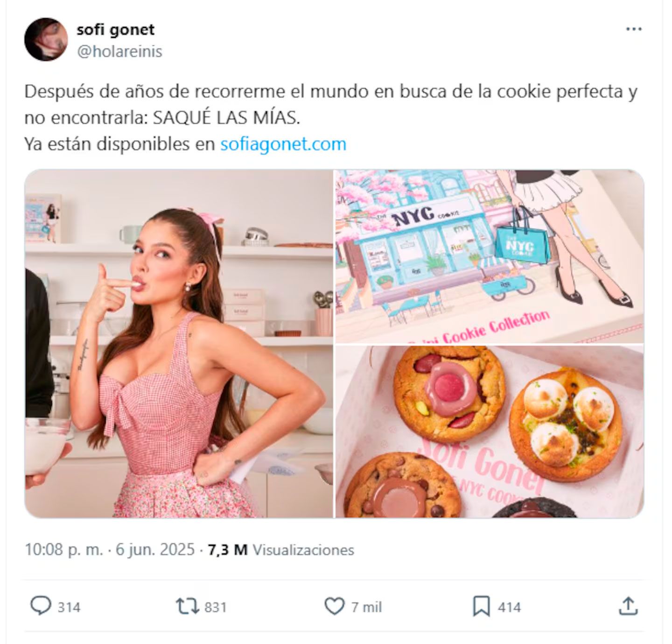Image resolution: width=672 pixels, height=644 pixels.
Task: Open the sofiagonet.com link
Action: point(283,144)
